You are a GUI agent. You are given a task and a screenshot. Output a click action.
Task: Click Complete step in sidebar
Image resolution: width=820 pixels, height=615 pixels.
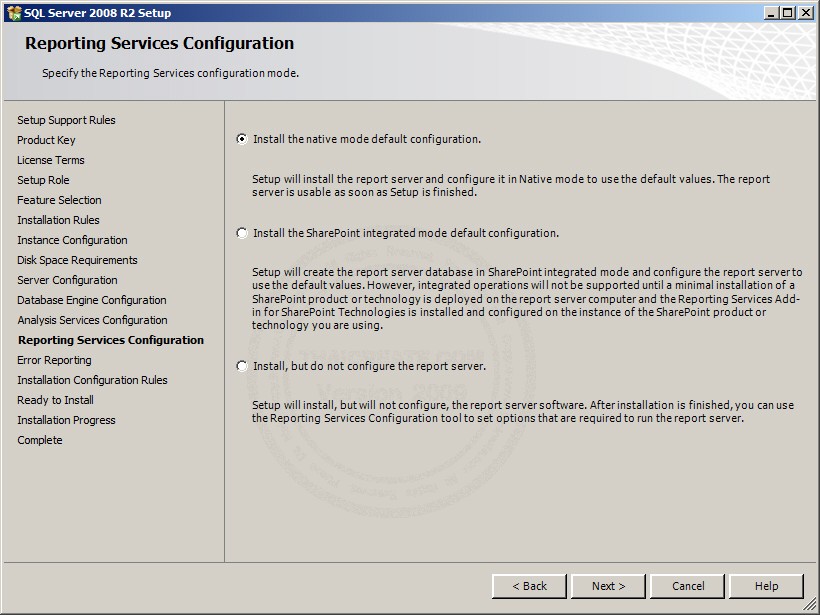[40, 440]
